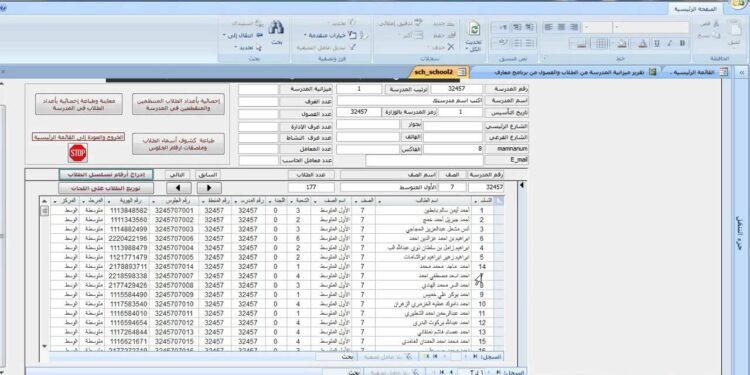The width and height of the screenshot is (750, 375).
Task: Click the Italic formatting icon
Action: pyautogui.click(x=670, y=44)
